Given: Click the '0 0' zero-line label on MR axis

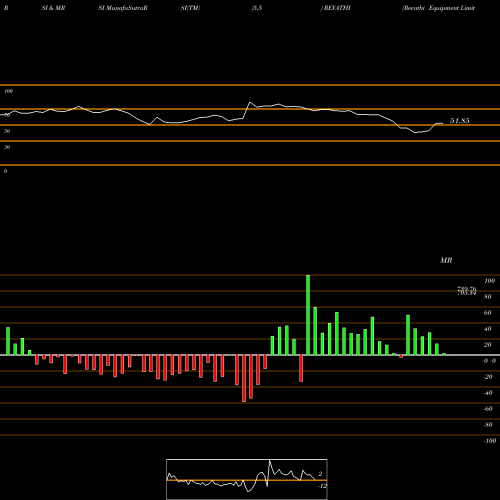Looking at the screenshot, I should point(490,361).
